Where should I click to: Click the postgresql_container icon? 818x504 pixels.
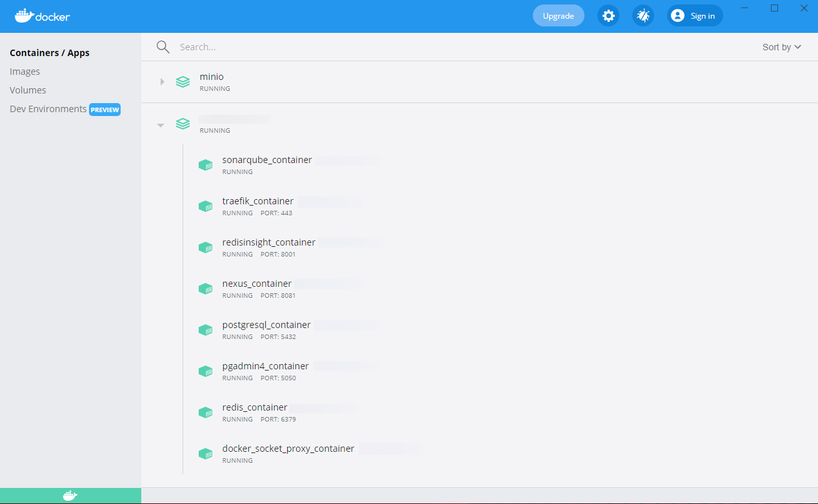pos(206,330)
